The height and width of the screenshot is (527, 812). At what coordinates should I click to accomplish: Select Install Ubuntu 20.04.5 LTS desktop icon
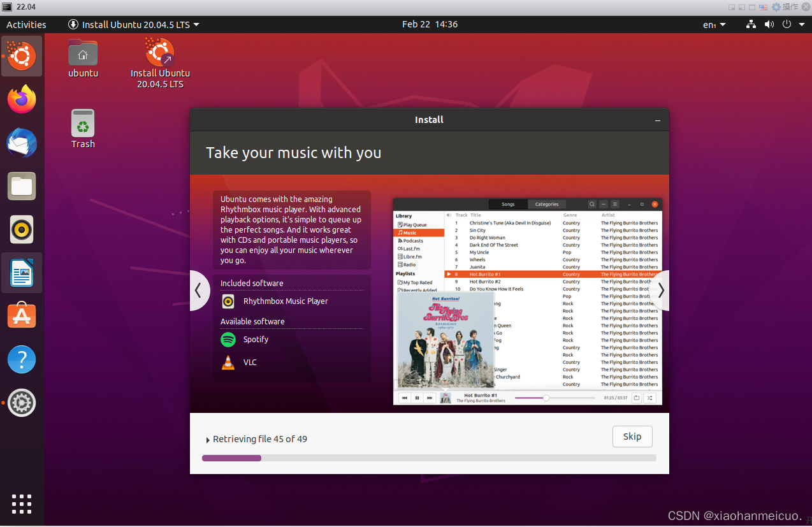(160, 63)
